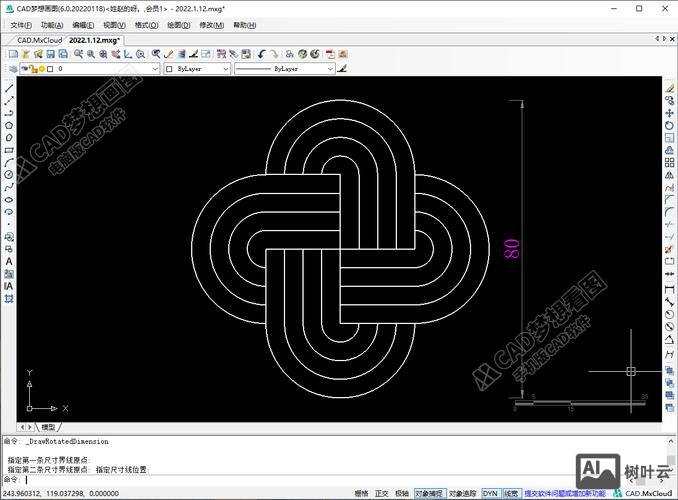Select the Polygon draw tool

pyautogui.click(x=9, y=125)
